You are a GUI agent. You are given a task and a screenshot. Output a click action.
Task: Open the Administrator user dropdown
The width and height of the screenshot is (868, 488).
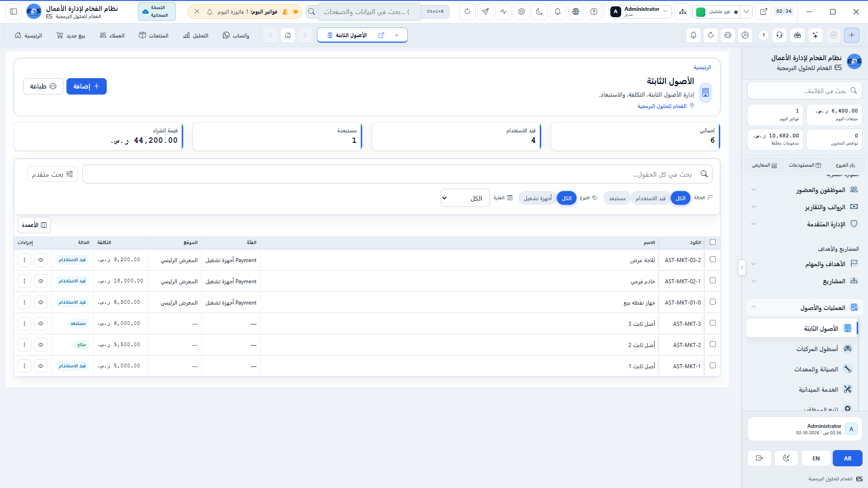click(640, 12)
